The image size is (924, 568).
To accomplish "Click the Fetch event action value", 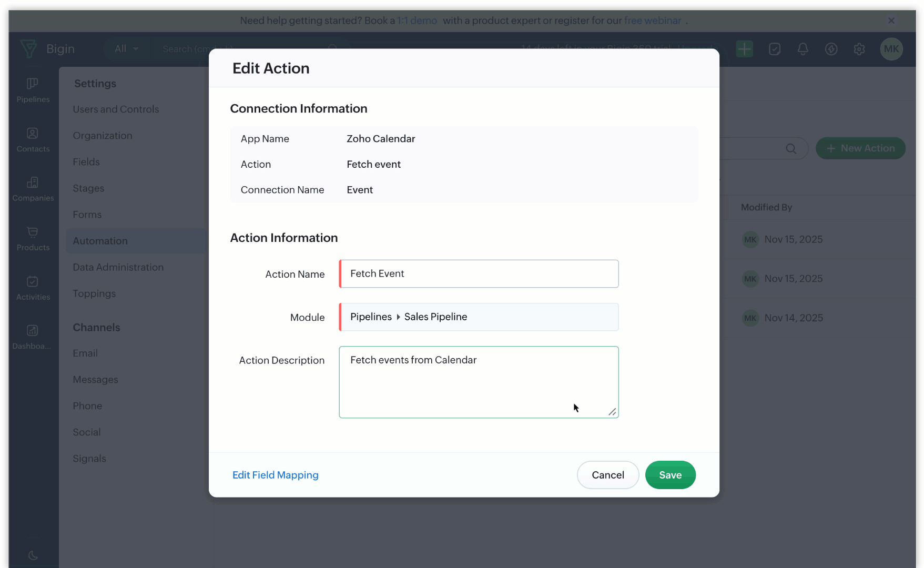I will (373, 164).
